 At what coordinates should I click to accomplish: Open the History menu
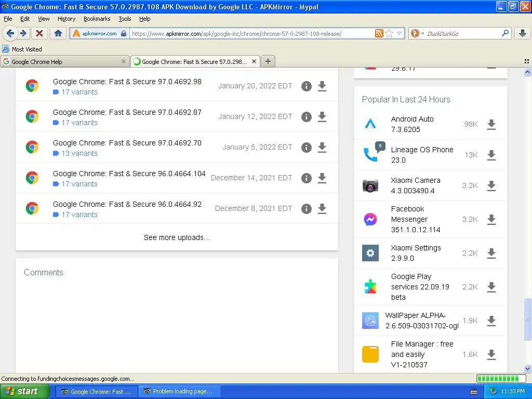[66, 19]
